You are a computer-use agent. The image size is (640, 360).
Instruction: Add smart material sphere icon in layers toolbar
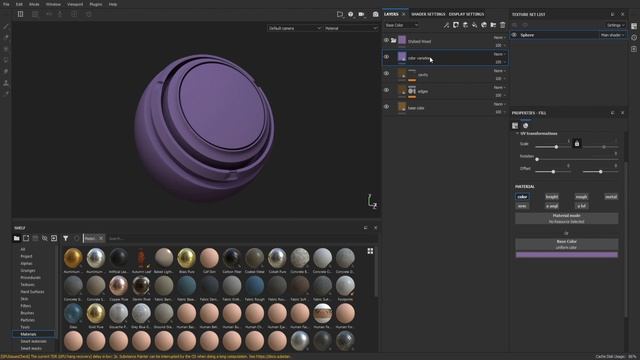point(484,25)
